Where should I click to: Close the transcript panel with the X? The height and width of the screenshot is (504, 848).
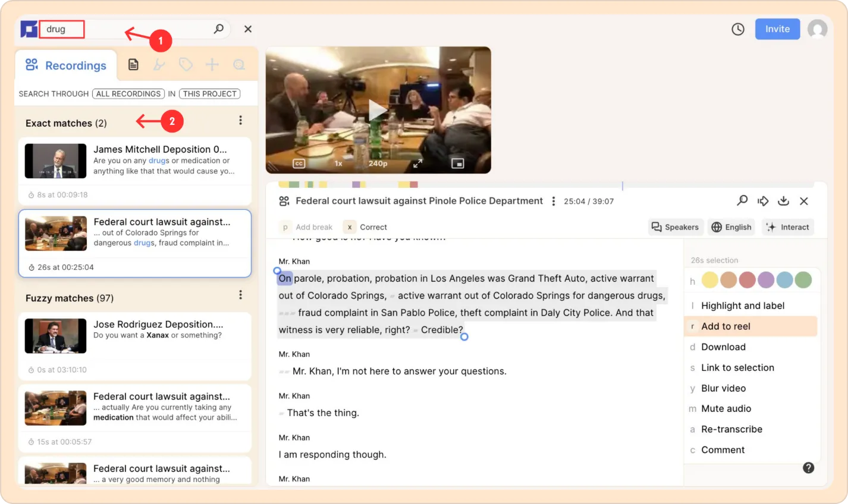pyautogui.click(x=804, y=201)
